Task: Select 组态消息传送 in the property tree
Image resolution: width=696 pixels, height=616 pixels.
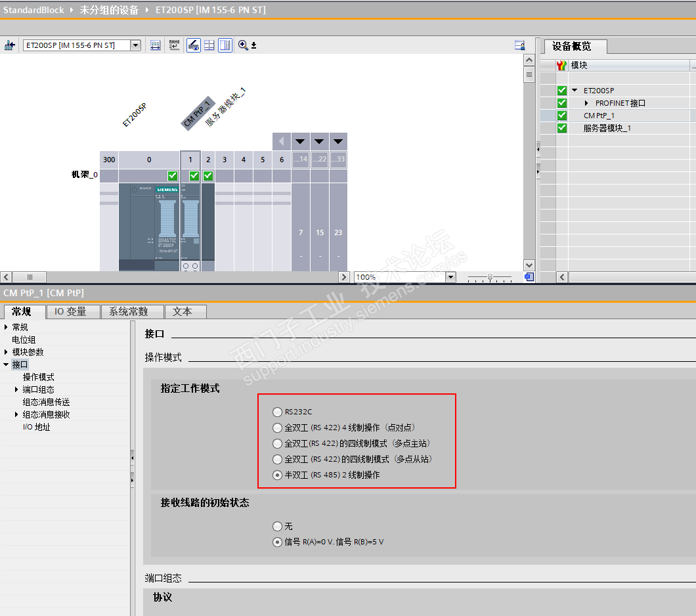Action: point(46,402)
